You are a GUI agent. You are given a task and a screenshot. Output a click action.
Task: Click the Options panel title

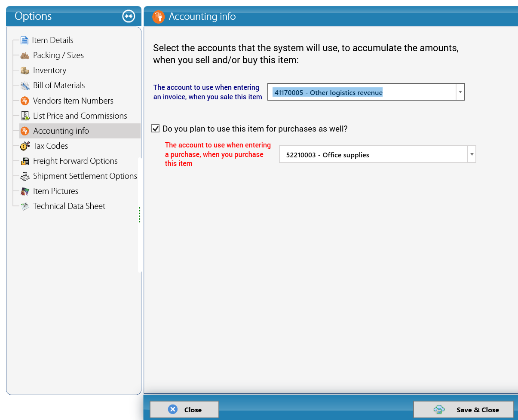pyautogui.click(x=33, y=16)
